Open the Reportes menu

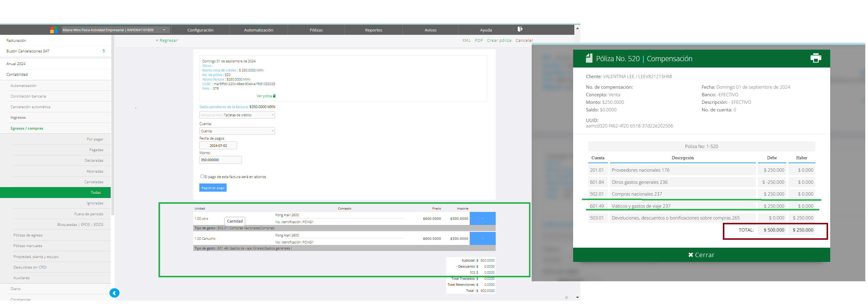pos(373,30)
